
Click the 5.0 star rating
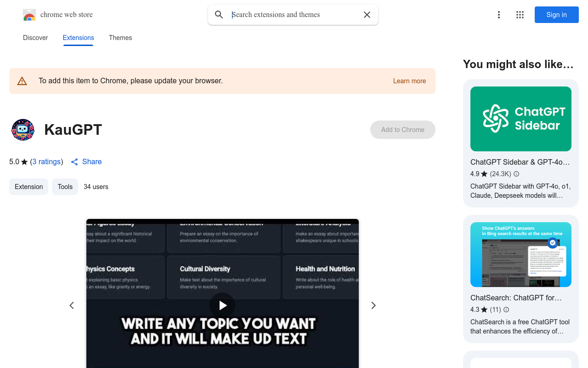(x=18, y=162)
